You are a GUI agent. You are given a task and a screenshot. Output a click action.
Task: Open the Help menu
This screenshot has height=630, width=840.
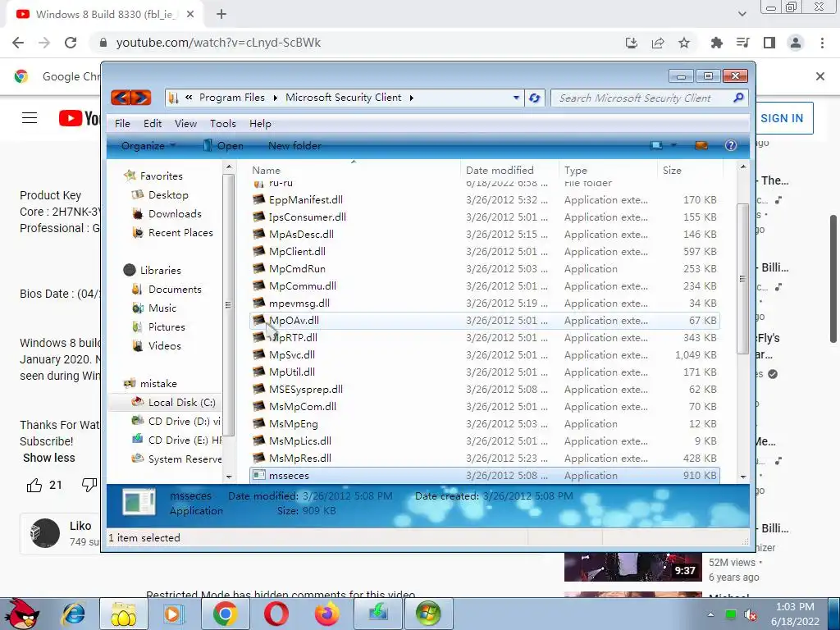pos(260,124)
